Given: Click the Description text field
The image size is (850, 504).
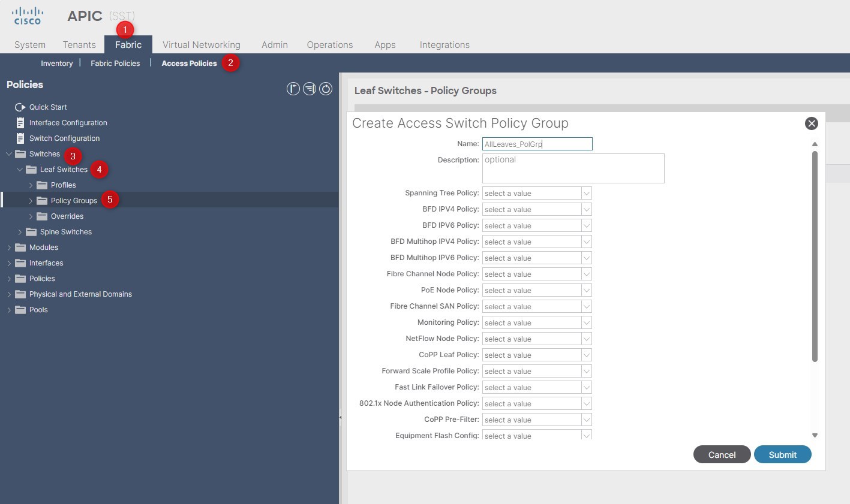Looking at the screenshot, I should pyautogui.click(x=573, y=168).
